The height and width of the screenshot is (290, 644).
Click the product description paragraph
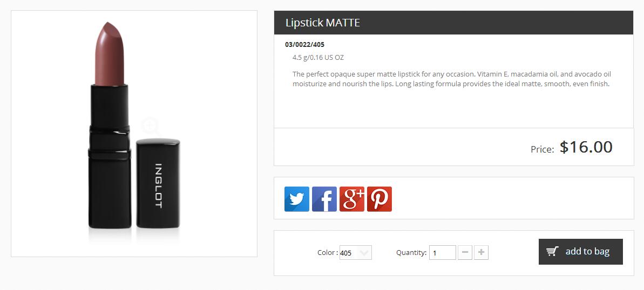click(452, 79)
